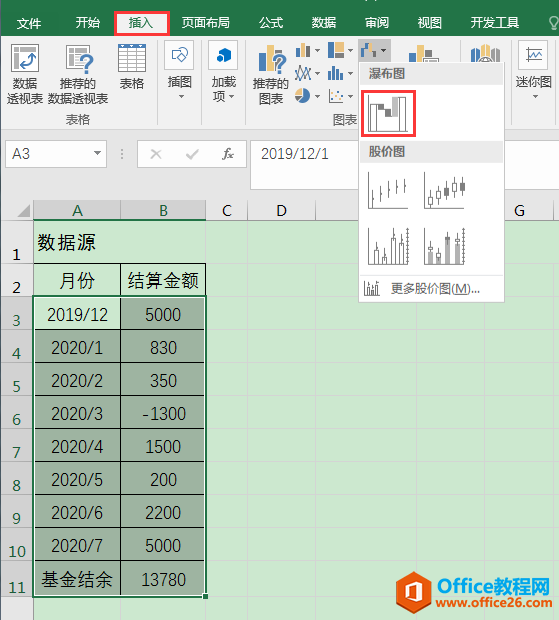Switch to the Developer (开发工具) tab
Viewport: 559px width, 620px height.
pos(495,23)
